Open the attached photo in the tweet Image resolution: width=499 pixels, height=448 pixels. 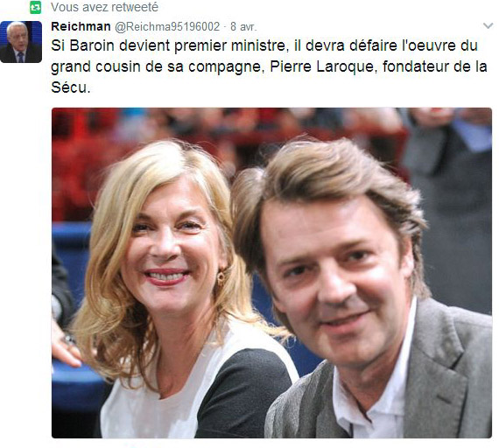(271, 273)
